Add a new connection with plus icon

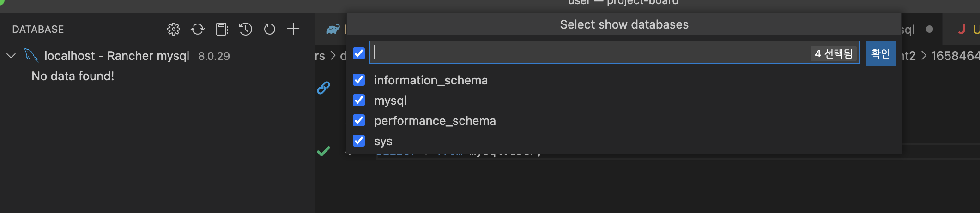pyautogui.click(x=293, y=30)
